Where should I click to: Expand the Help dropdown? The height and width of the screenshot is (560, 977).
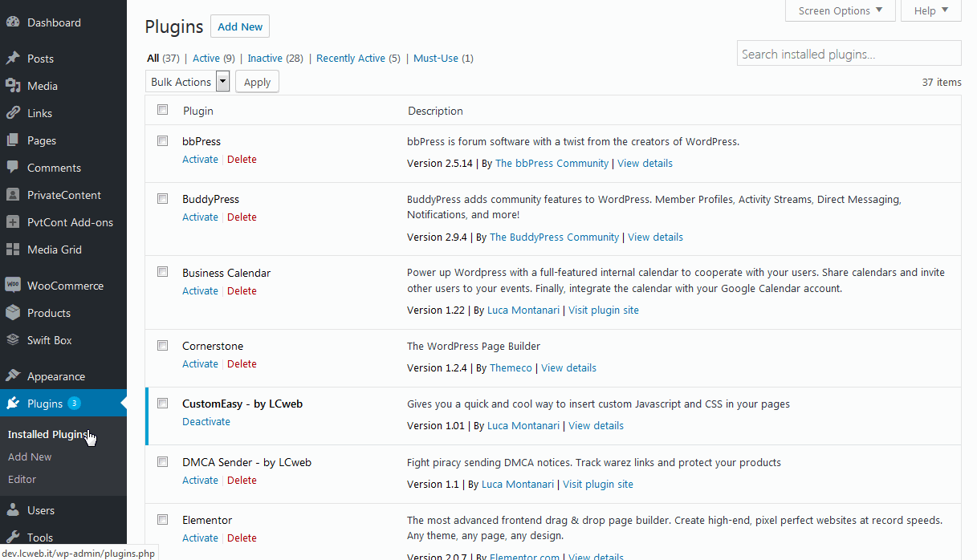point(930,10)
